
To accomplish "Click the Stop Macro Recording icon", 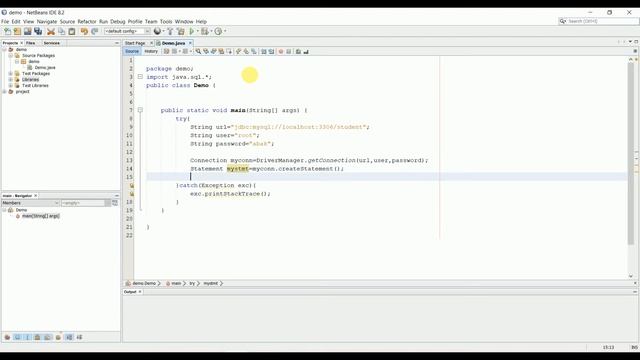I will (x=289, y=51).
